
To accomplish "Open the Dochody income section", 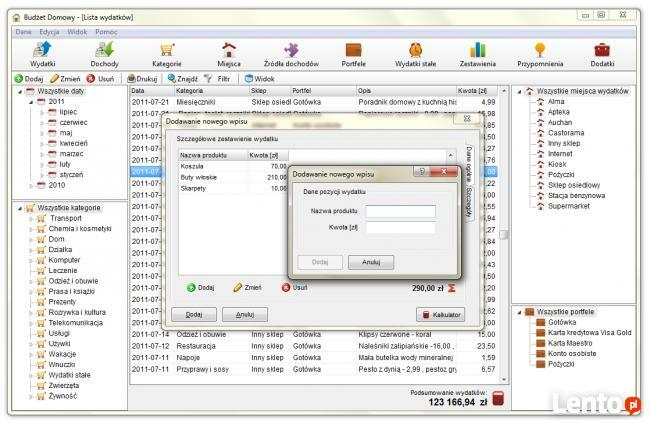I will point(104,54).
